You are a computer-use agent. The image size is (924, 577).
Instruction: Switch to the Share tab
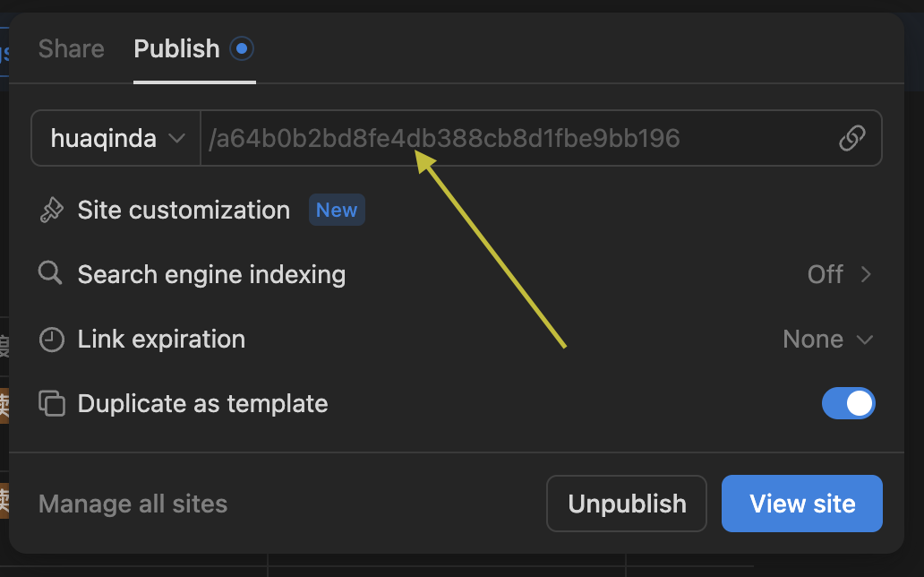[72, 48]
